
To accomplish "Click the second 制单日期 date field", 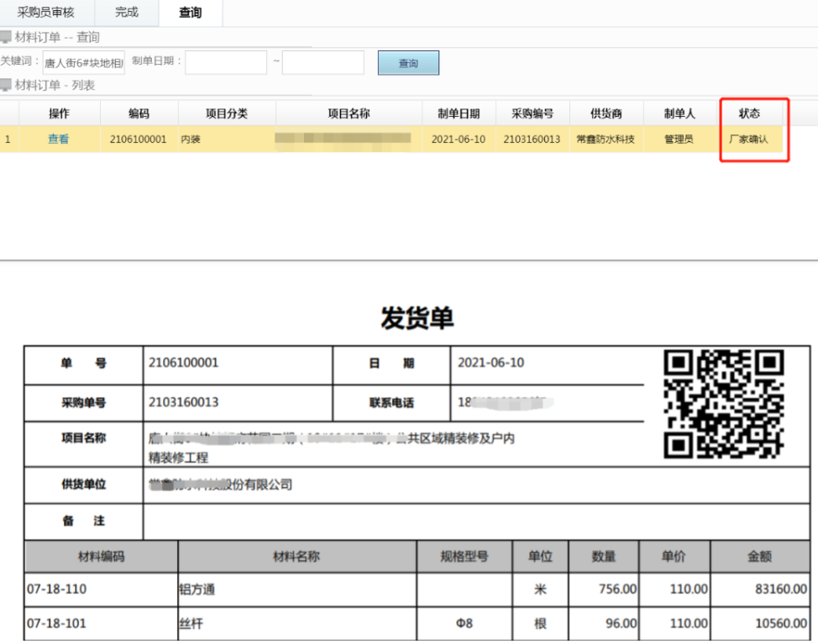I will click(322, 62).
